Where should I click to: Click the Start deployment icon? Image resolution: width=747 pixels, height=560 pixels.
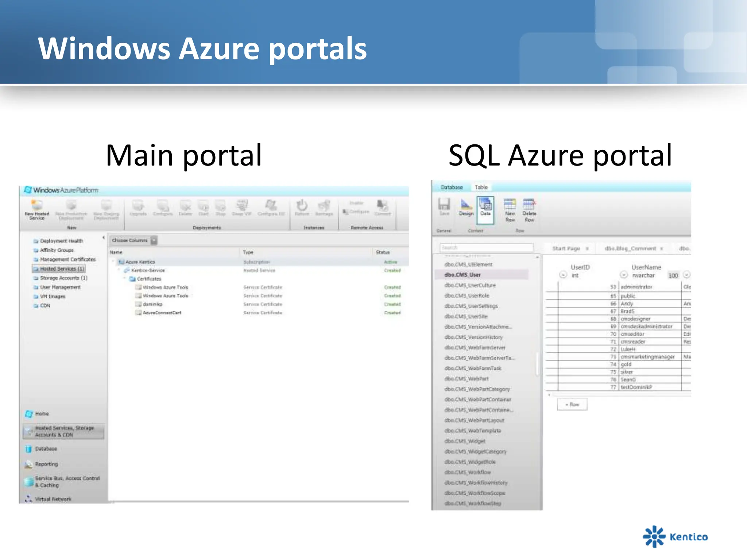pyautogui.click(x=204, y=205)
